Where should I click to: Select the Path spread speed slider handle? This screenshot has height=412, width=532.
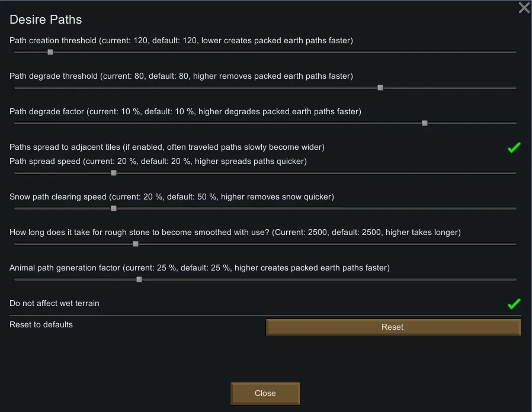click(114, 173)
